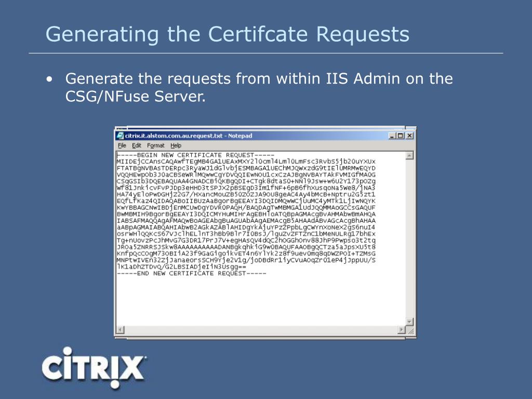Click the Notepad document icon in title bar
532x399 pixels.
(120, 136)
